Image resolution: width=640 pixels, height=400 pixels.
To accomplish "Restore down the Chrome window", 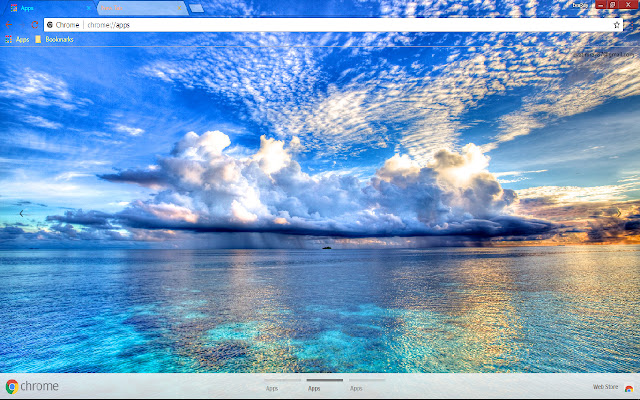I will (612, 4).
